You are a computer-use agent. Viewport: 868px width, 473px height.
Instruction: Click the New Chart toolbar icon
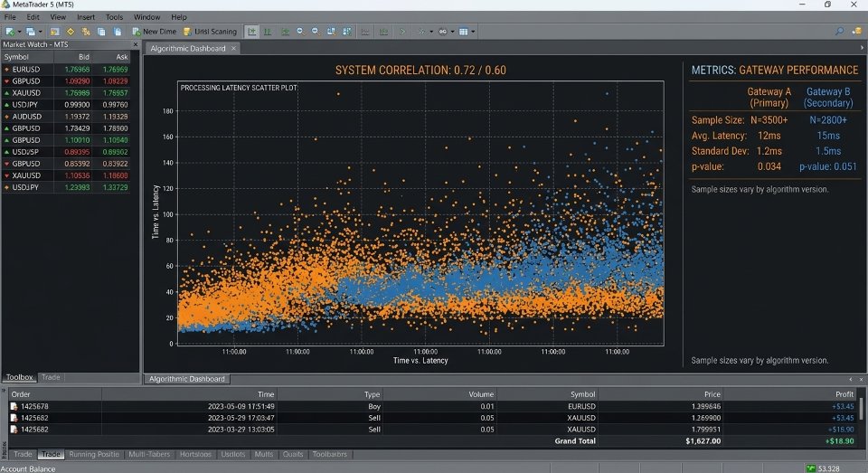tap(10, 32)
